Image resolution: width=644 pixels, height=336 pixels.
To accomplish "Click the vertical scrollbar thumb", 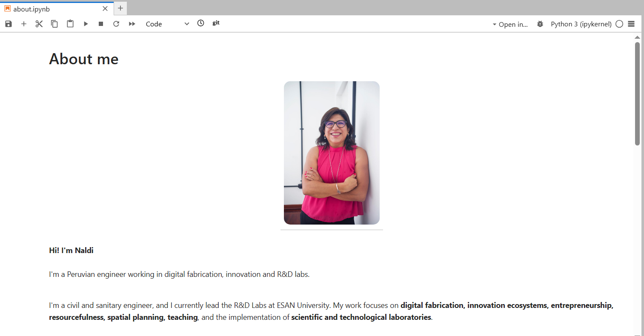I will (637, 94).
